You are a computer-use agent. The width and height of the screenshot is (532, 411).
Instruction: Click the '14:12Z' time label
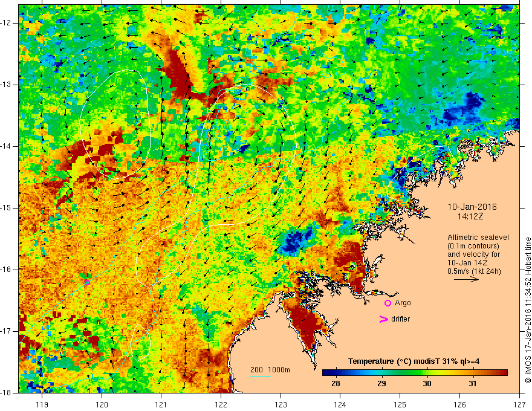click(470, 216)
